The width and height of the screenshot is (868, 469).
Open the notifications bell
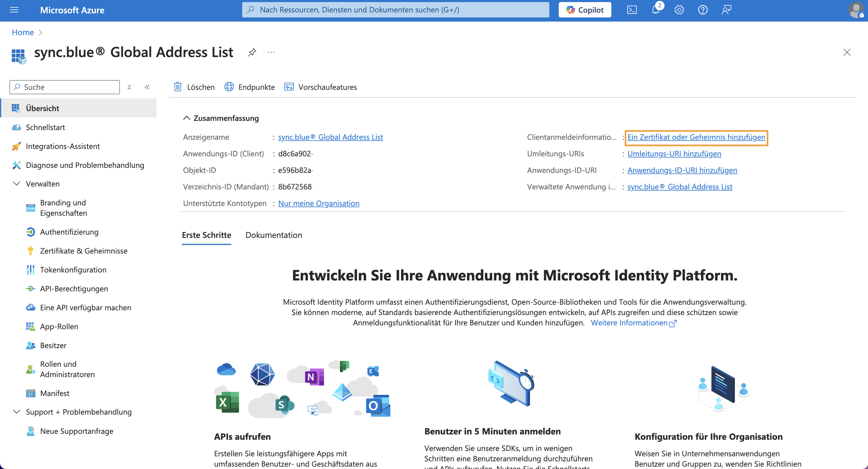(x=656, y=10)
